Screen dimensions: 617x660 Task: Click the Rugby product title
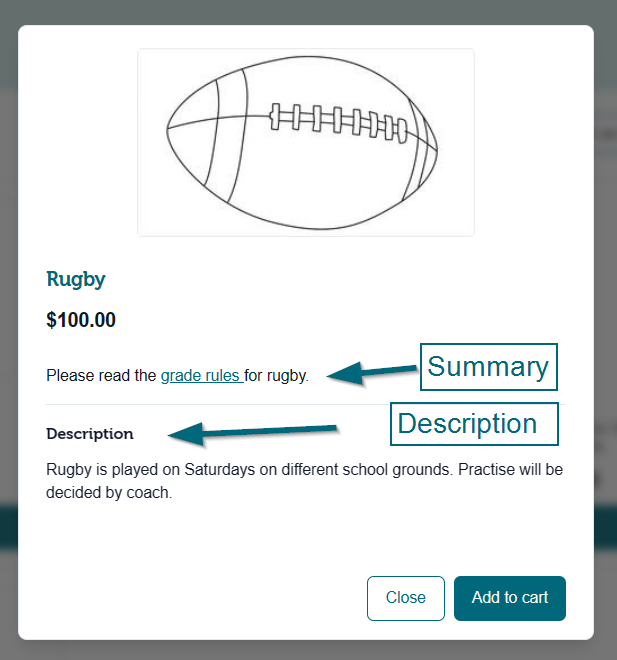pyautogui.click(x=76, y=279)
